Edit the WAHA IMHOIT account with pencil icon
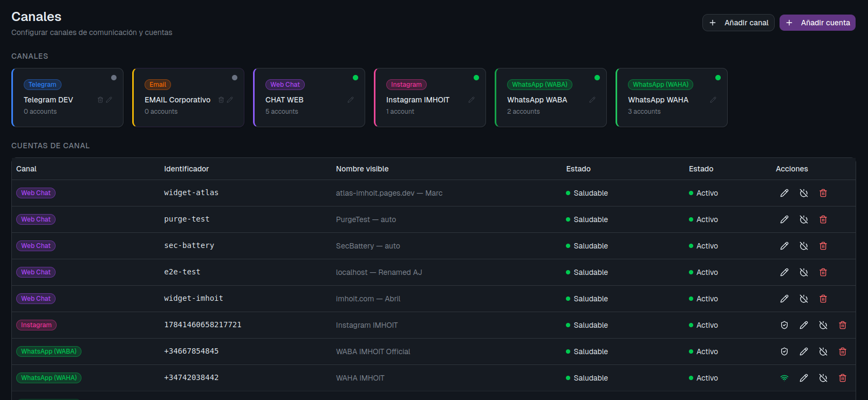 pyautogui.click(x=804, y=378)
